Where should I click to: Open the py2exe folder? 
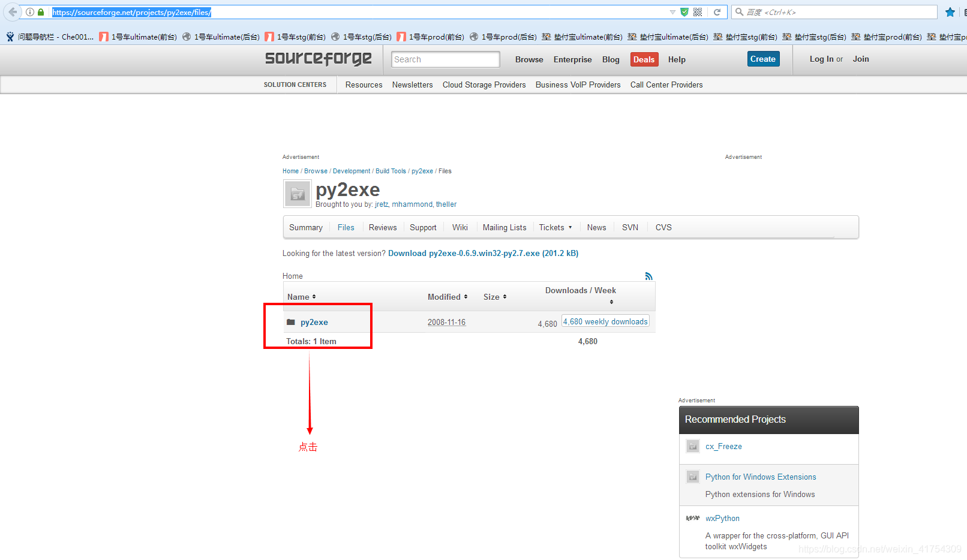(x=314, y=322)
